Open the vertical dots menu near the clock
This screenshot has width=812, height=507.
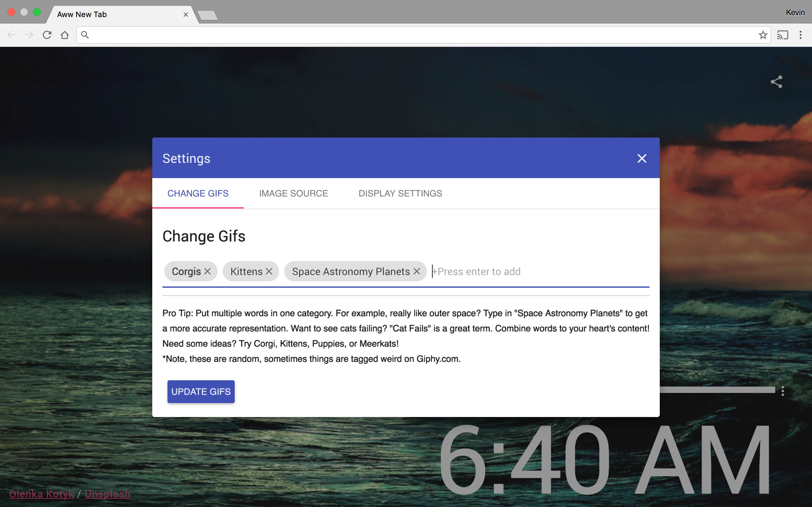[783, 391]
